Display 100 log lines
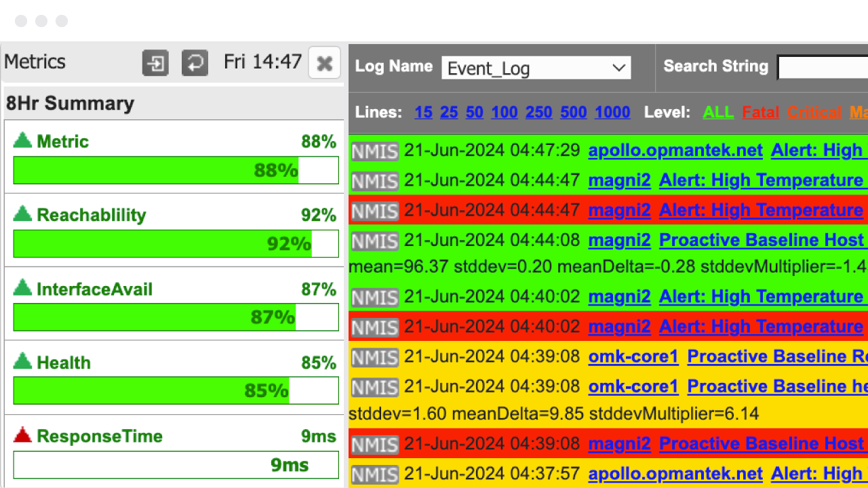 tap(505, 112)
